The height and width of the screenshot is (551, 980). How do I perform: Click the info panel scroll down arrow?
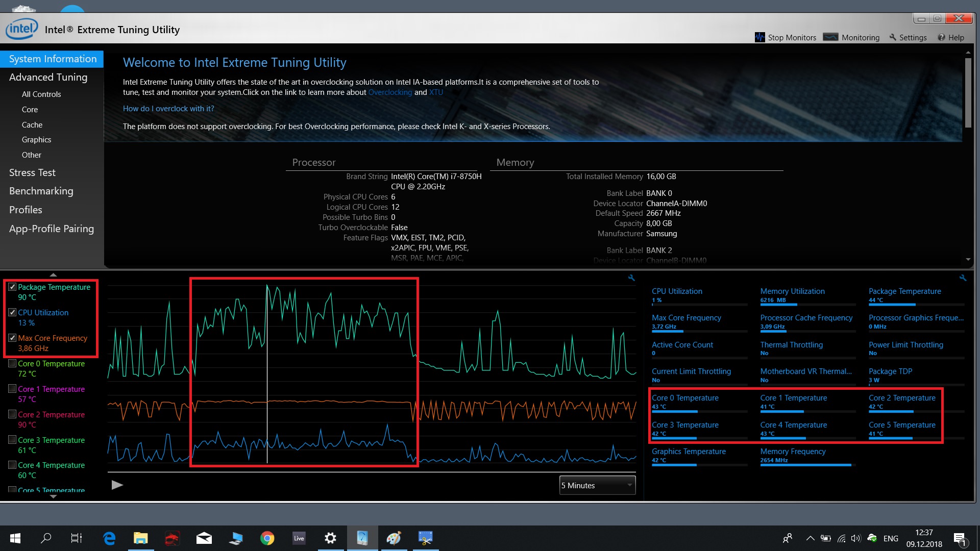click(968, 260)
